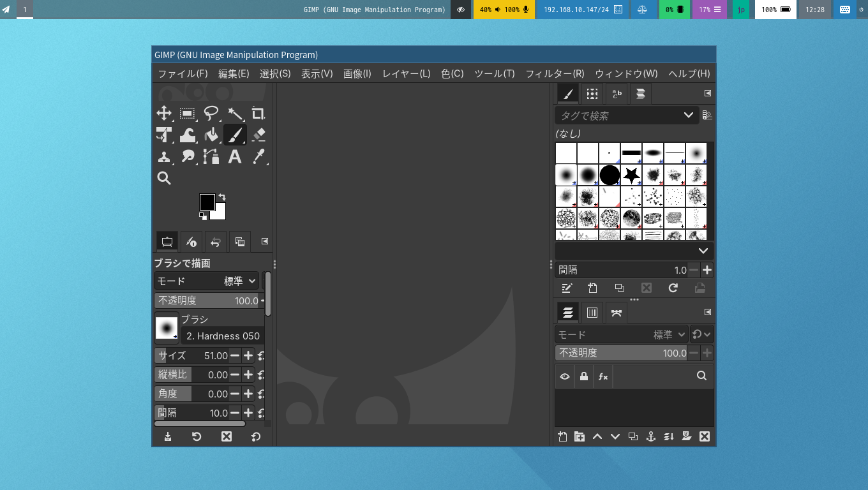This screenshot has width=868, height=490.
Task: Select the Move tool in the toolbox
Action: pos(164,114)
